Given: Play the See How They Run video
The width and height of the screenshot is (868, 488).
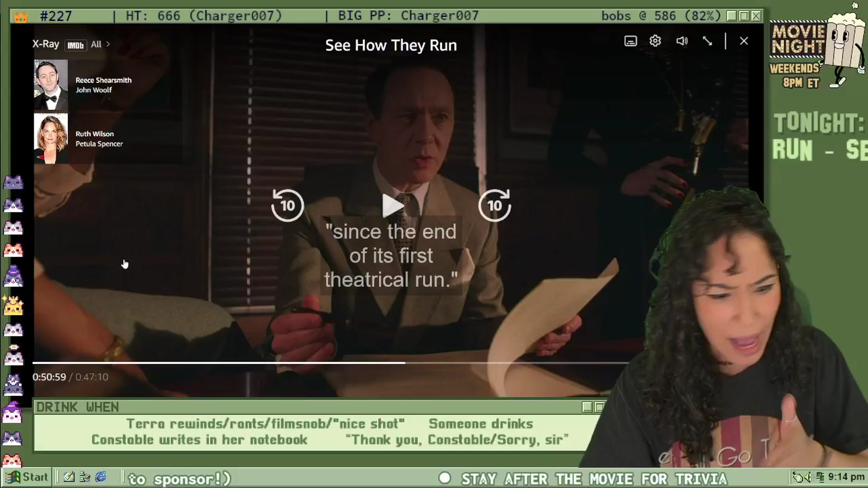Looking at the screenshot, I should 393,206.
